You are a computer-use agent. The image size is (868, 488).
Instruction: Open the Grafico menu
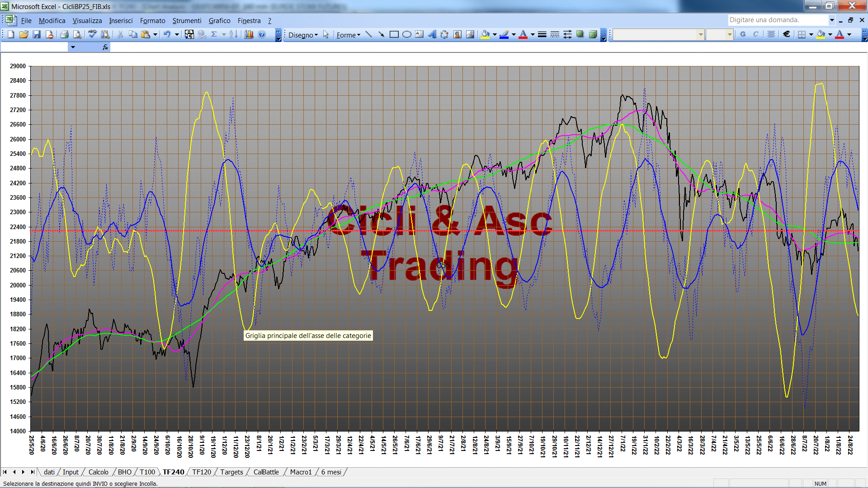219,21
